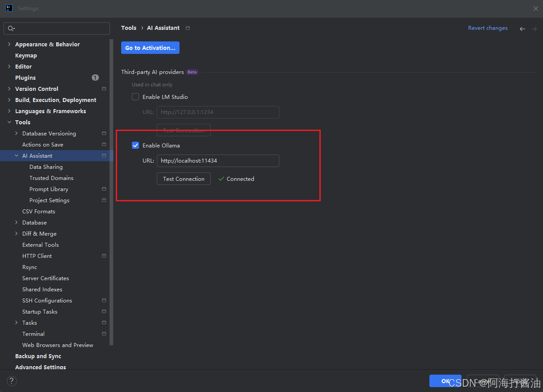
Task: Click the project icon on SSH Configurations row
Action: [104, 300]
